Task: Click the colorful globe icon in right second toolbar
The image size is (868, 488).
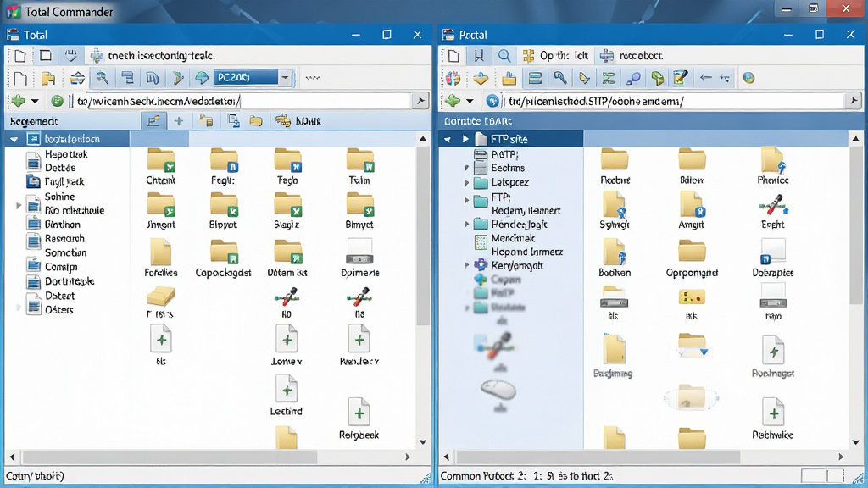Action: [453, 78]
